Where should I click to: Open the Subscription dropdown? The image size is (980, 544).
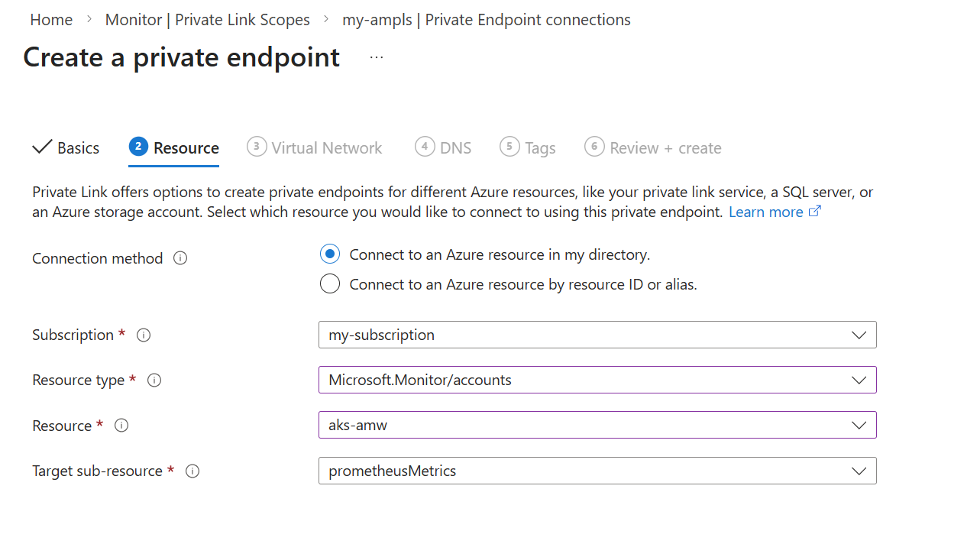pos(597,335)
